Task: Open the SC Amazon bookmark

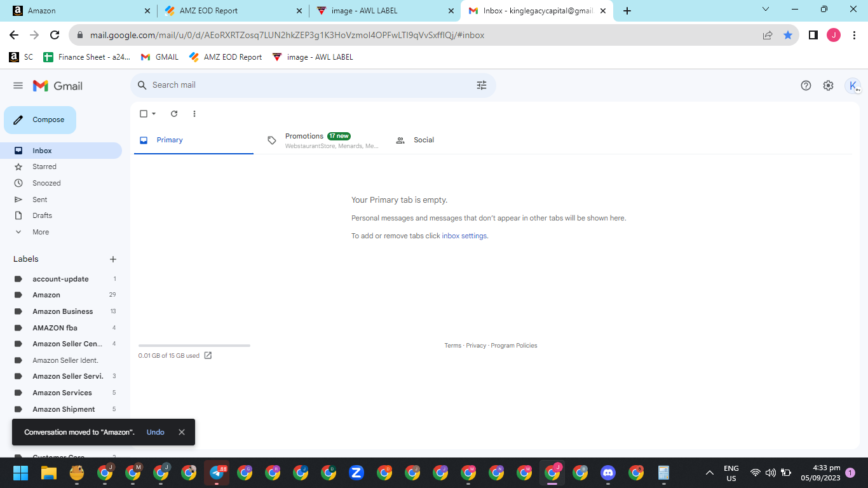Action: tap(21, 57)
